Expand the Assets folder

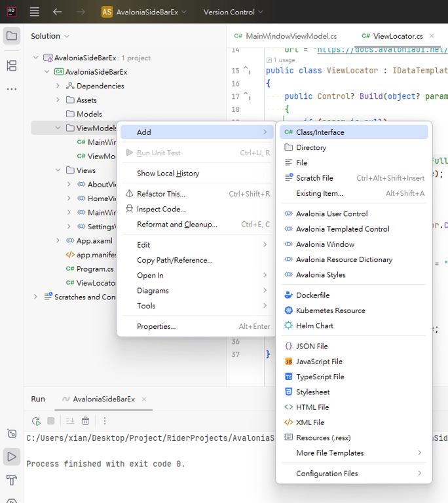tap(58, 100)
